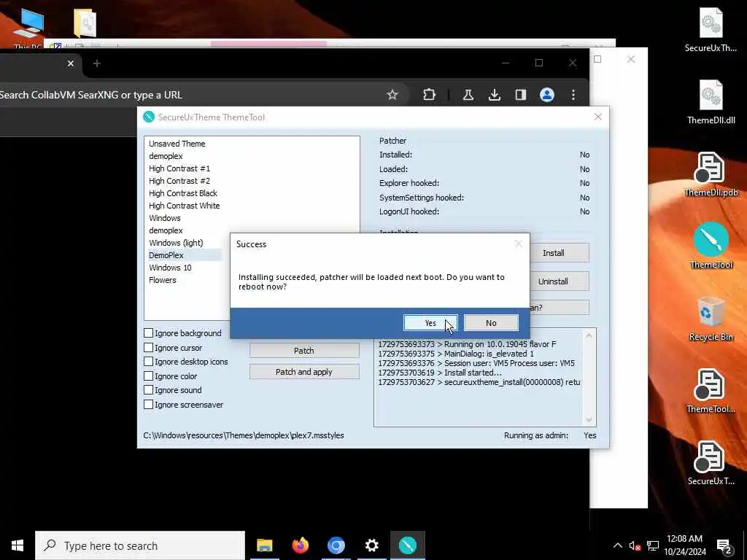Click the Uninstall button in ThemeTool
The image size is (747, 560).
559,281
